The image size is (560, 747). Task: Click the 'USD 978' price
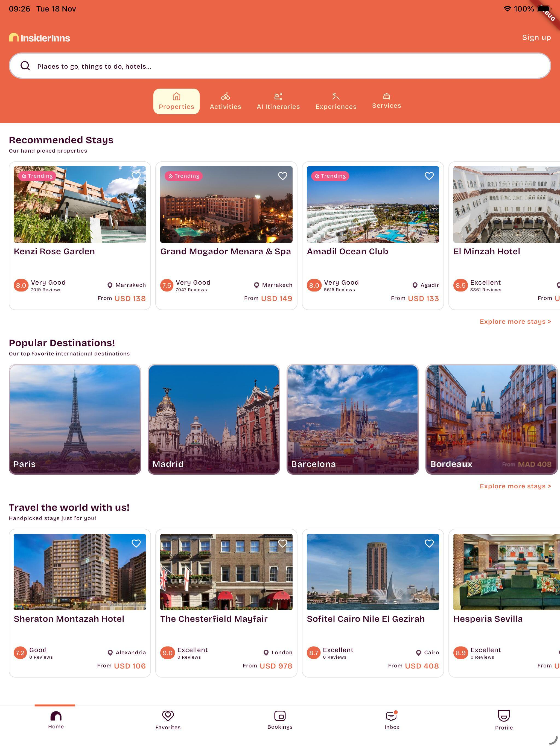click(276, 666)
